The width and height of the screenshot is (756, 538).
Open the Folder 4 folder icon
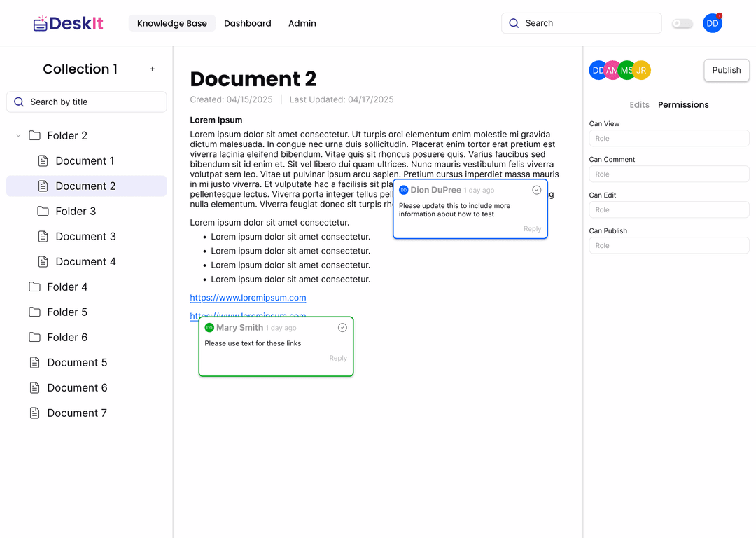pyautogui.click(x=35, y=287)
